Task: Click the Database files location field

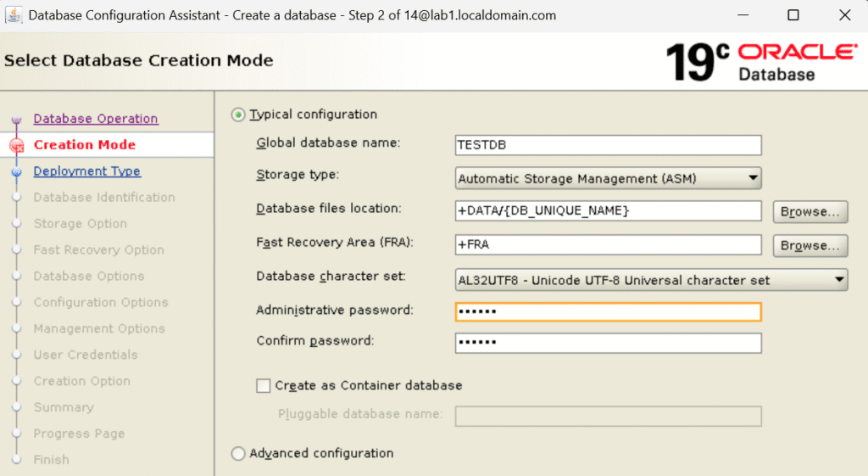Action: (608, 210)
